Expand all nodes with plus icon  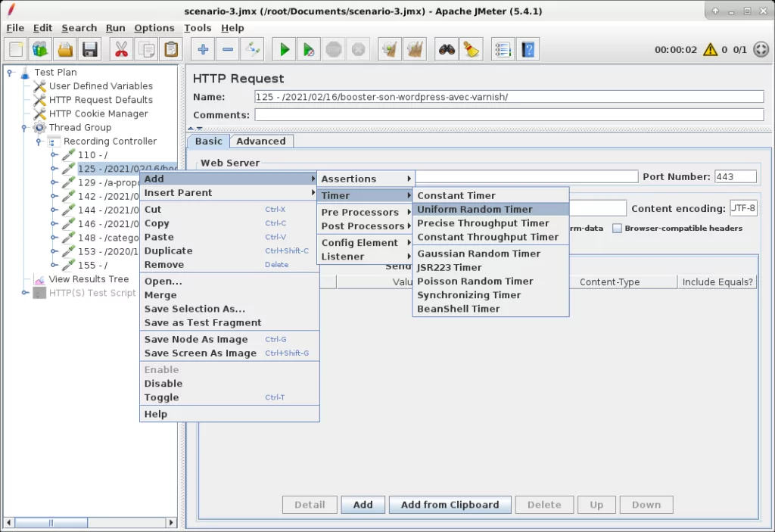(203, 49)
